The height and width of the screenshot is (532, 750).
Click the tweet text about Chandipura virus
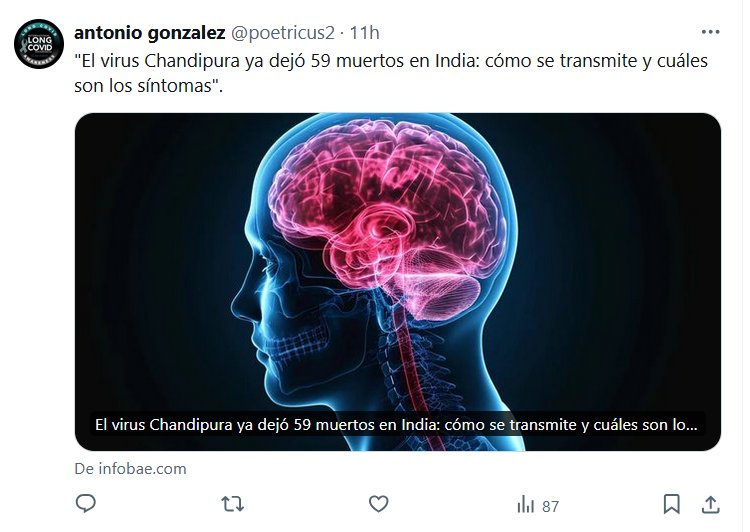click(x=391, y=73)
